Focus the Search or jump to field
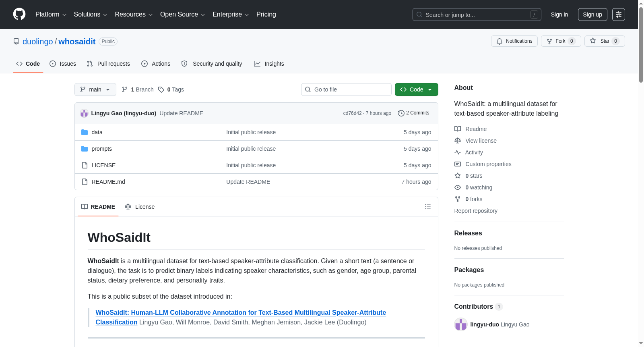Image resolution: width=644 pixels, height=347 pixels. pyautogui.click(x=477, y=15)
